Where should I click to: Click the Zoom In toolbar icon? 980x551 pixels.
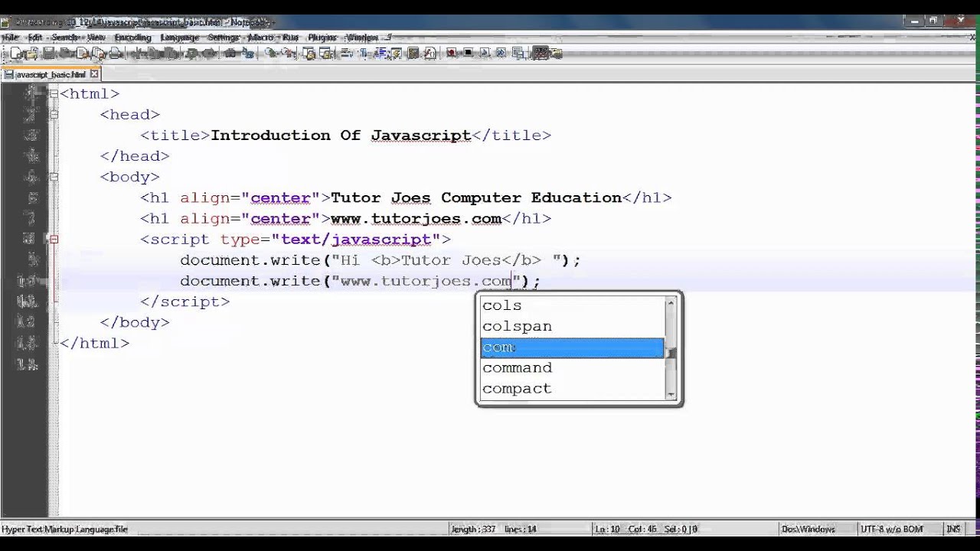(272, 53)
